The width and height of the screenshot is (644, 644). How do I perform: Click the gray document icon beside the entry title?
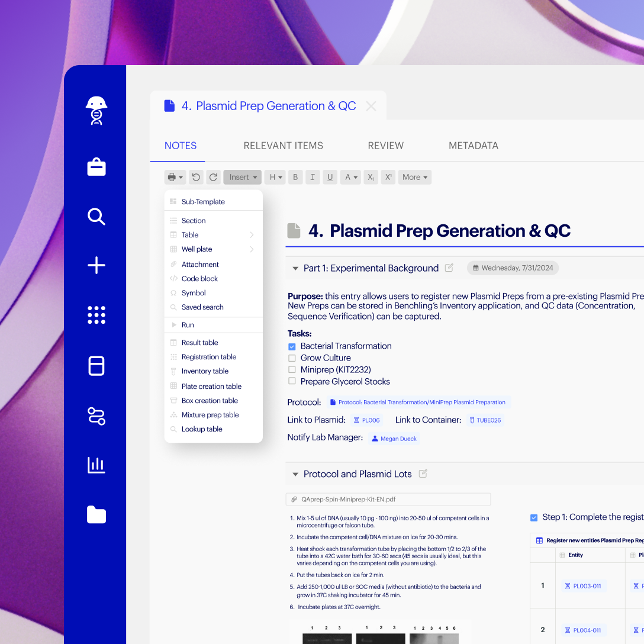pos(294,230)
